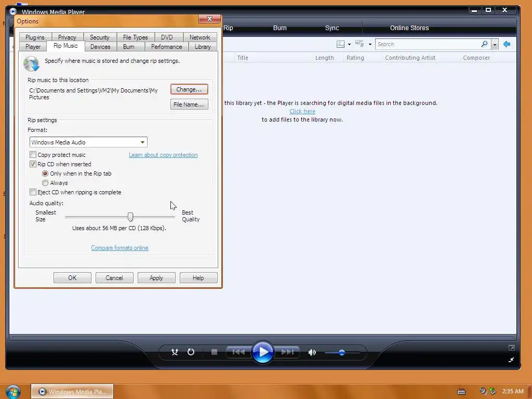532x399 pixels.
Task: Open the File Types tab
Action: (x=136, y=37)
